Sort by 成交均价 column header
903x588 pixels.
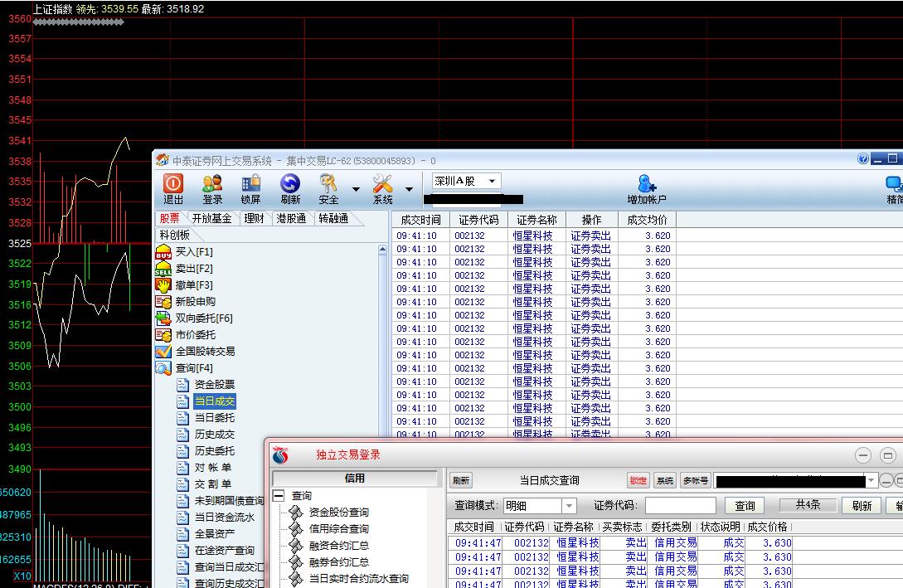click(x=647, y=220)
